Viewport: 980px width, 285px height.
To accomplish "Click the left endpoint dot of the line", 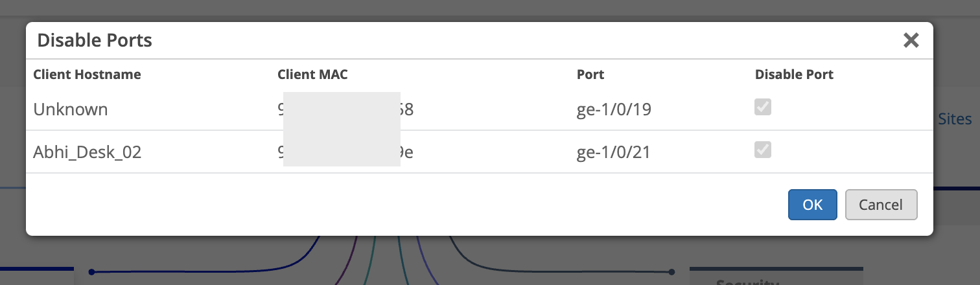I will (91, 271).
